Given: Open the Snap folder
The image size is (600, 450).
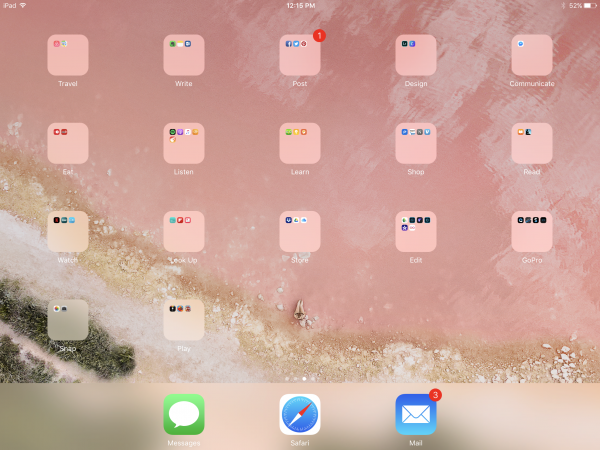Looking at the screenshot, I should (x=68, y=320).
